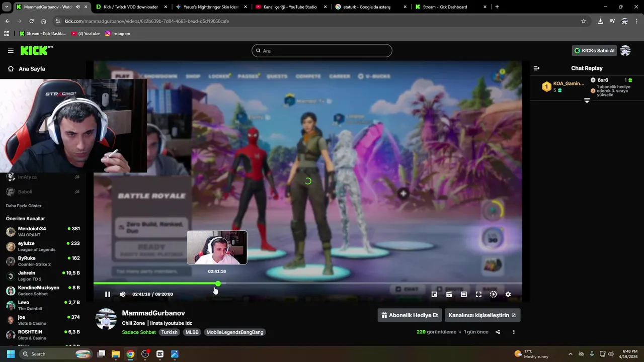
Task: Collapse the Chat Replay panel
Action: (536, 68)
